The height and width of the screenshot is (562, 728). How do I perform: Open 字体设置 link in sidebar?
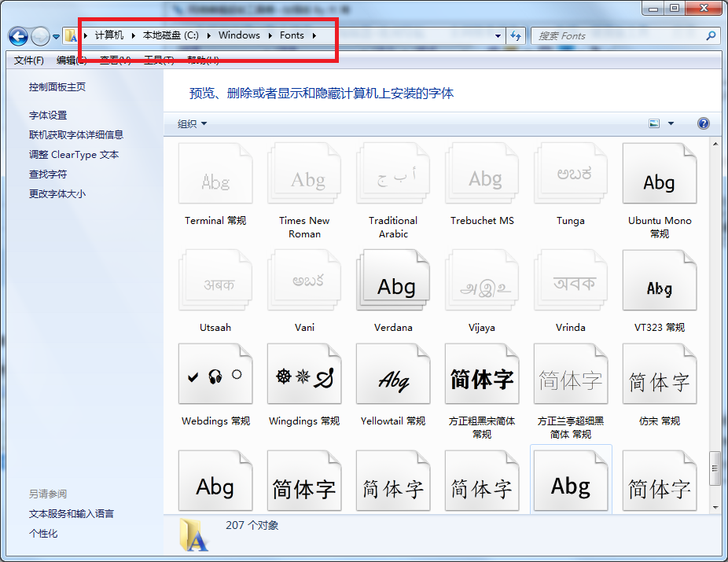[48, 115]
